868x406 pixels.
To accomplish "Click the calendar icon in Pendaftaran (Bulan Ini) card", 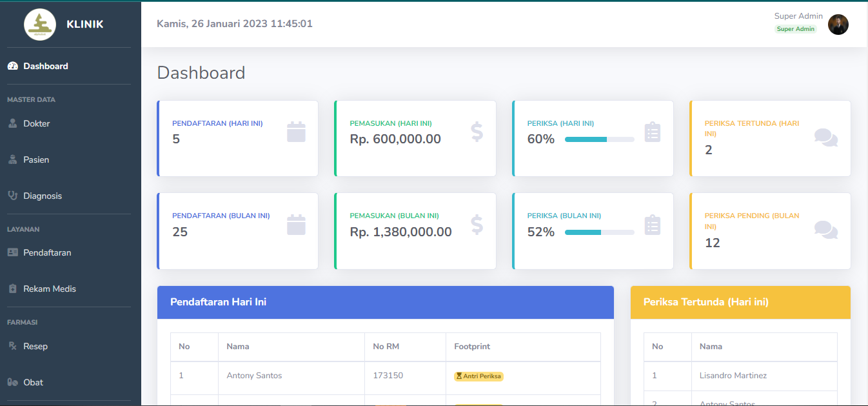I will pos(296,225).
